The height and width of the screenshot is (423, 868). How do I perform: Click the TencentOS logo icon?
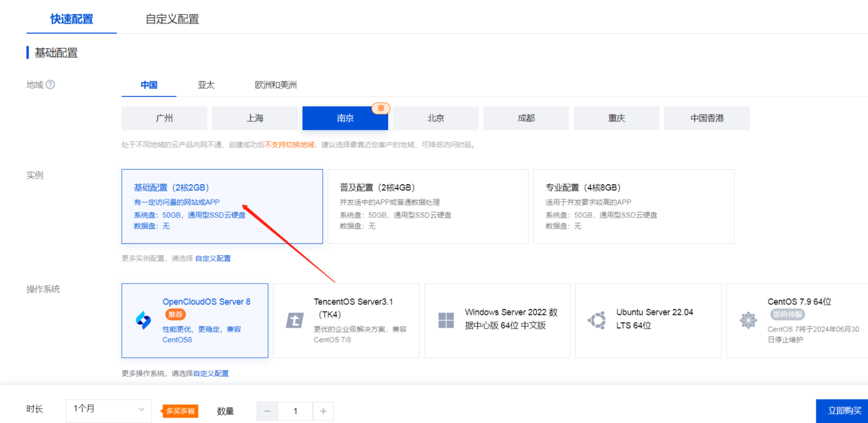(295, 321)
